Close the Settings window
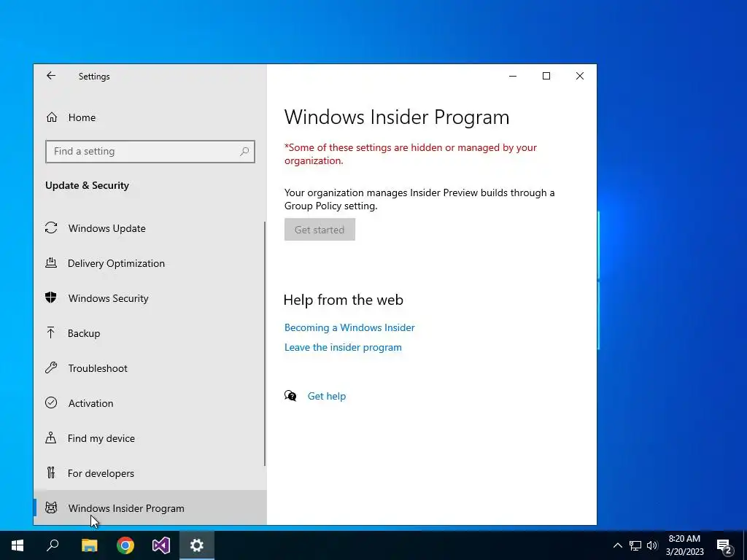 tap(580, 76)
